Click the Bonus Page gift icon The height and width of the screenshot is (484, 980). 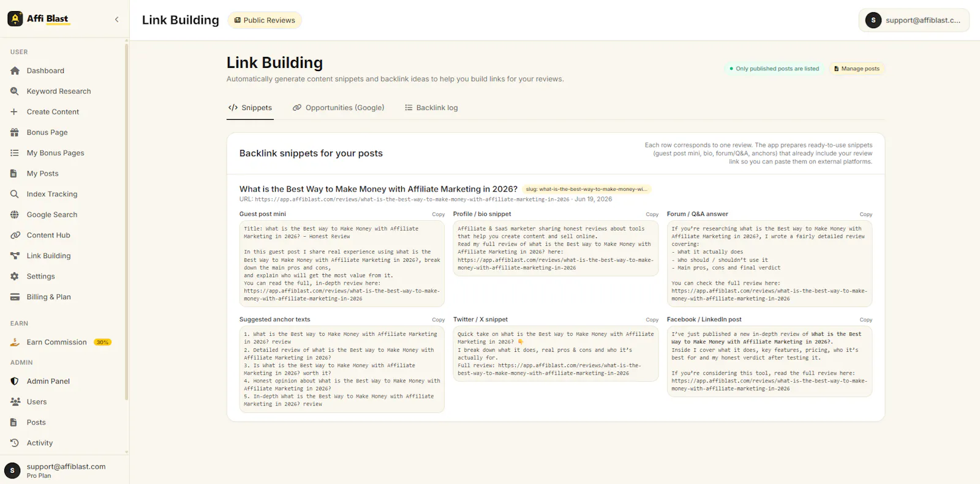15,132
